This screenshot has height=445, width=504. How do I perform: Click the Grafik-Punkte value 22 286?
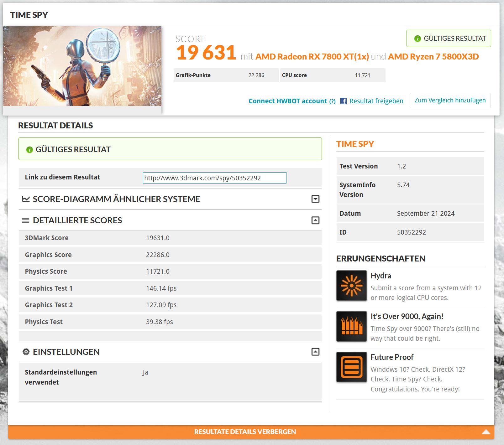coord(256,75)
